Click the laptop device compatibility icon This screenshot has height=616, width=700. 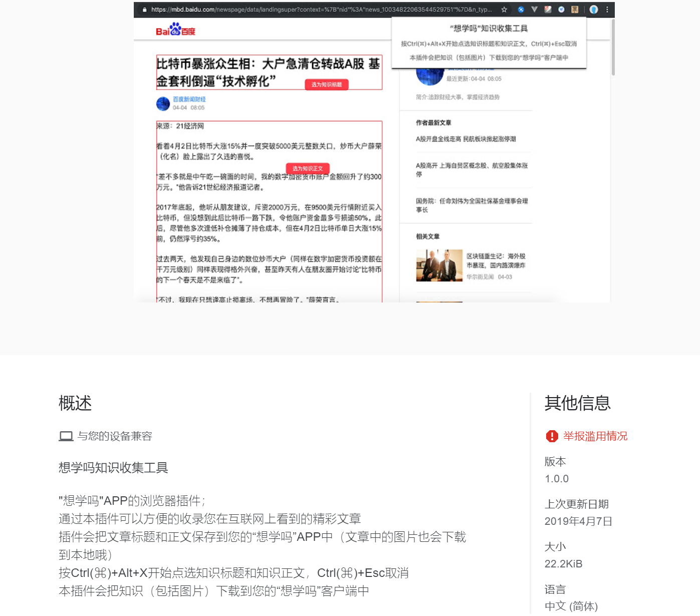(x=66, y=436)
